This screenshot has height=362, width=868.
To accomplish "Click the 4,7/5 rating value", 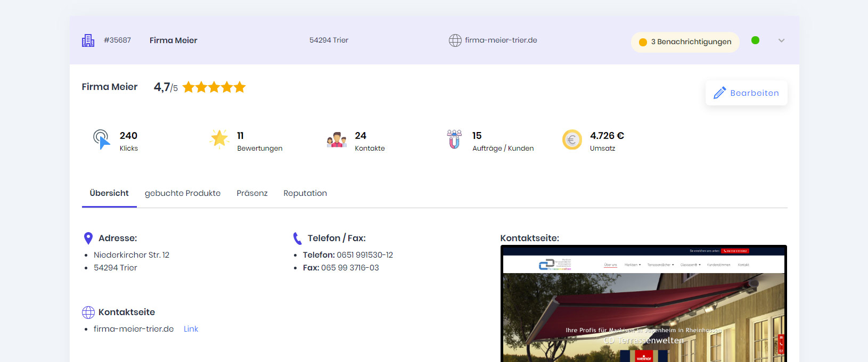I will coord(166,87).
